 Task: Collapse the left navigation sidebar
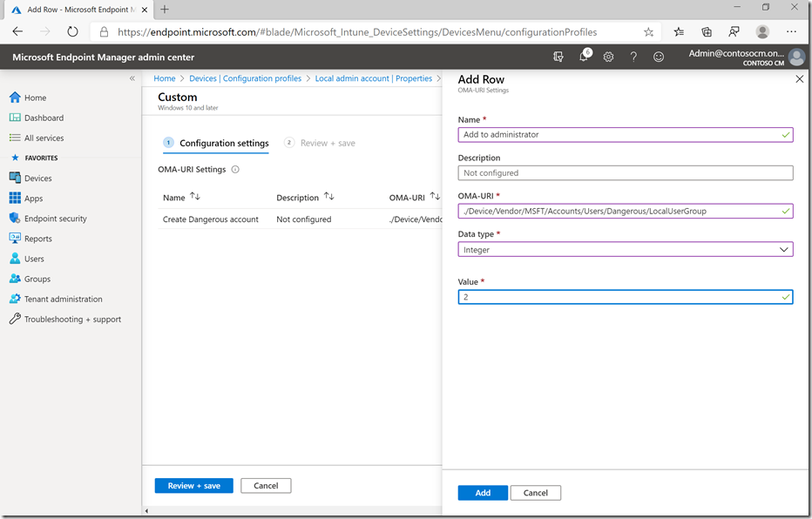pos(132,78)
